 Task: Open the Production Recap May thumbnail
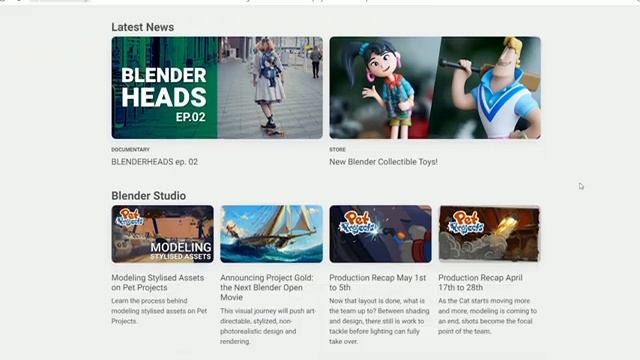point(380,234)
